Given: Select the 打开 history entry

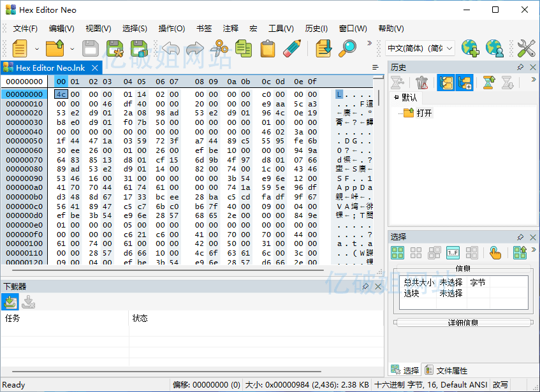Looking at the screenshot, I should [424, 113].
